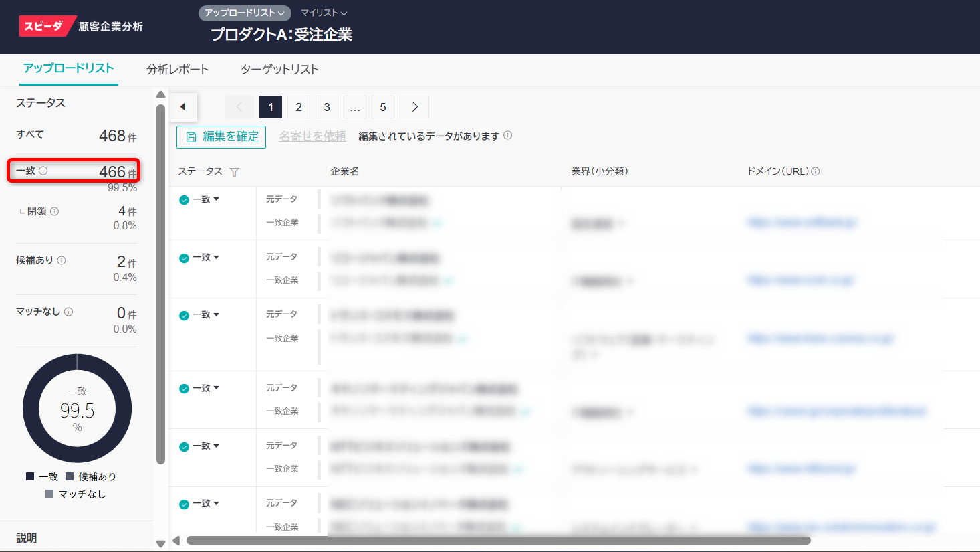Toggle 候補あり series in chart legend

tap(91, 476)
